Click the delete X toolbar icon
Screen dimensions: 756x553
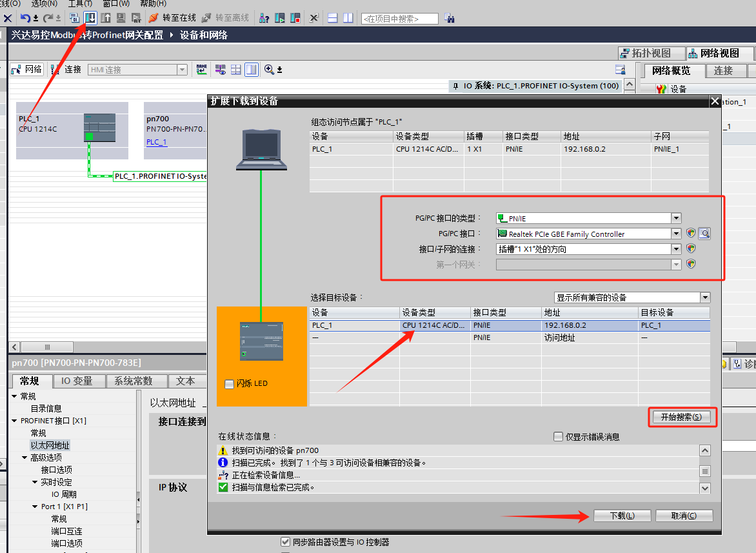tap(8, 18)
